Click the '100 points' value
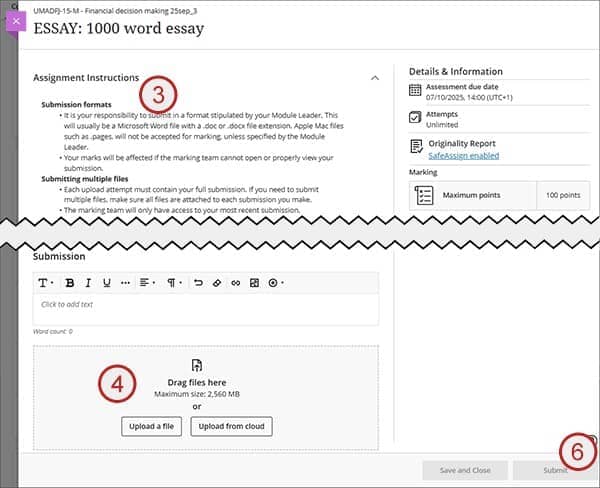 click(563, 195)
